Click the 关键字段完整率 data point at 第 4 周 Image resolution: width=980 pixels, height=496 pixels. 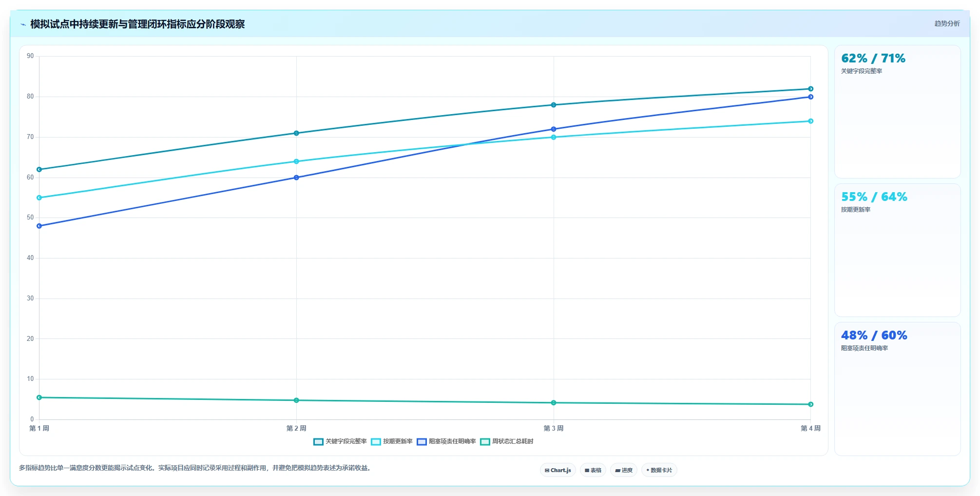tap(811, 89)
